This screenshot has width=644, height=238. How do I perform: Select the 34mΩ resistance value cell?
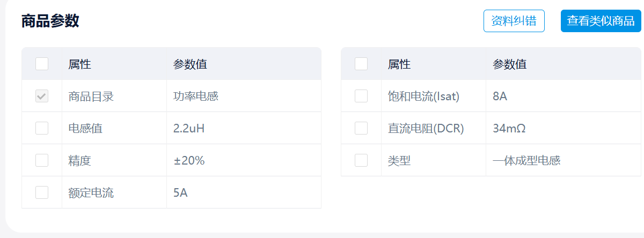509,129
